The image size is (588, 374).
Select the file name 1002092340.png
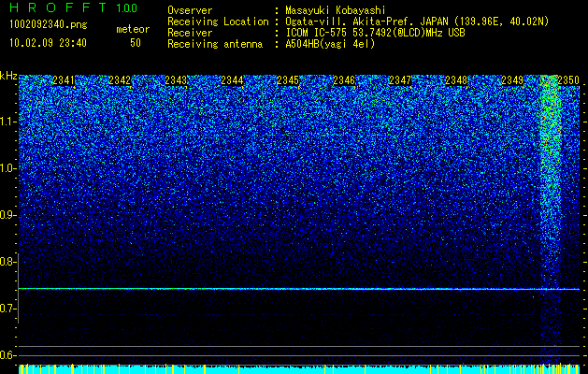(49, 25)
